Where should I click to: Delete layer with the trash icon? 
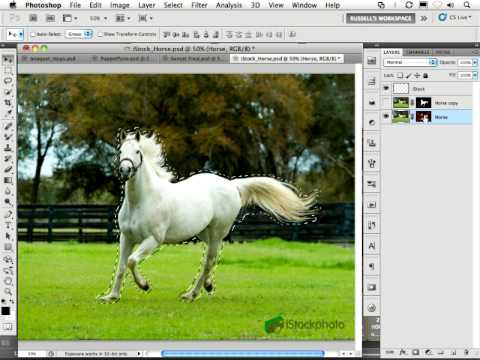click(x=466, y=352)
